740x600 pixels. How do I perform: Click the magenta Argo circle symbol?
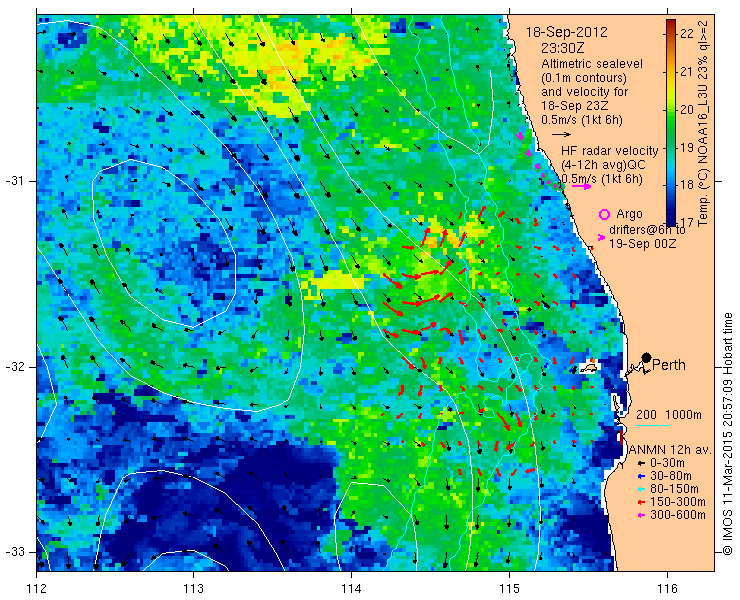(604, 214)
